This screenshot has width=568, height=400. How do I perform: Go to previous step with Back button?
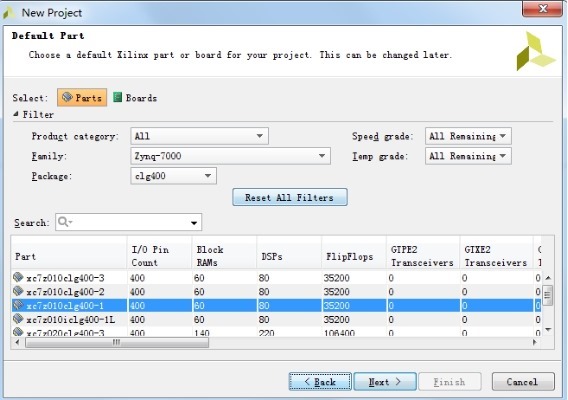[320, 382]
